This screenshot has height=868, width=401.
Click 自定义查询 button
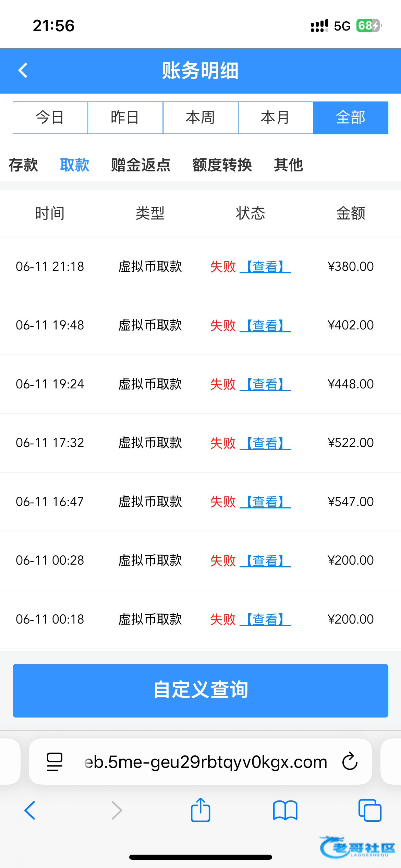200,690
